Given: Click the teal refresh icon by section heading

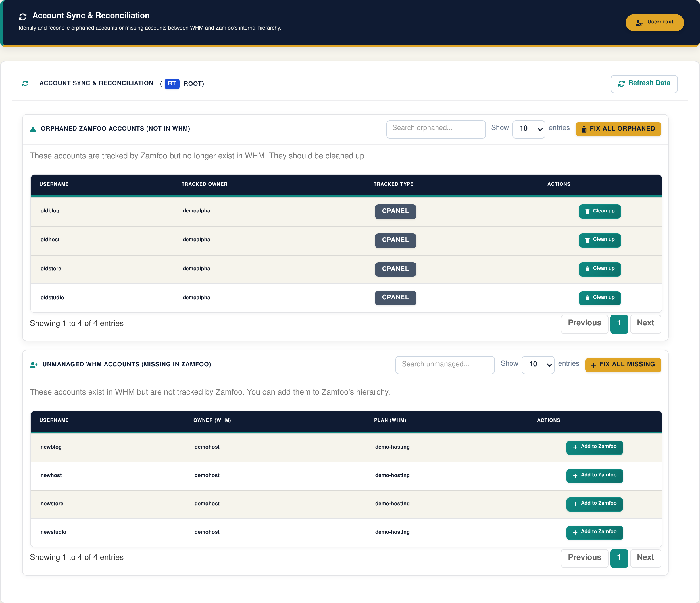Looking at the screenshot, I should [25, 83].
